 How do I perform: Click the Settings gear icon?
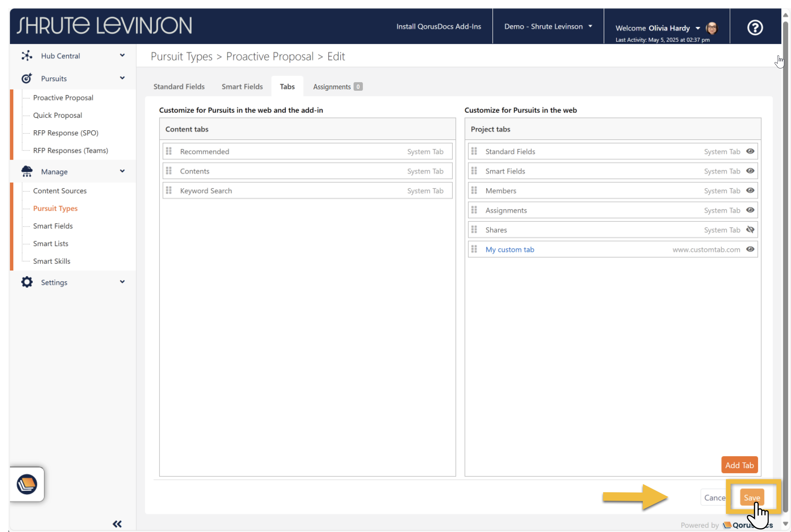point(27,282)
